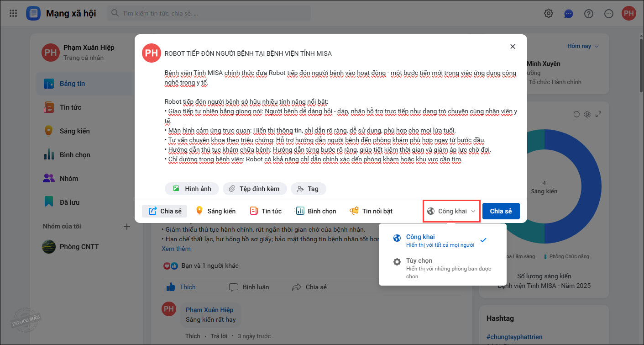The width and height of the screenshot is (644, 345).
Task: Click the Nhóm people sidebar icon
Action: pyautogui.click(x=49, y=178)
